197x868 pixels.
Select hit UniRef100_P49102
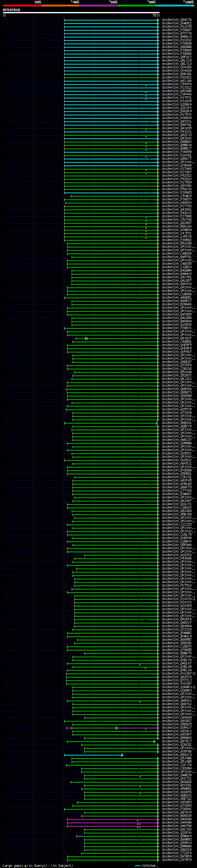176,213
